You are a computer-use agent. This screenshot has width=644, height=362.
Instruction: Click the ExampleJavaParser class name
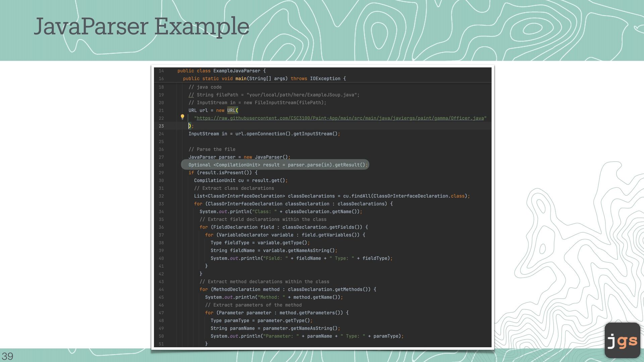click(236, 71)
